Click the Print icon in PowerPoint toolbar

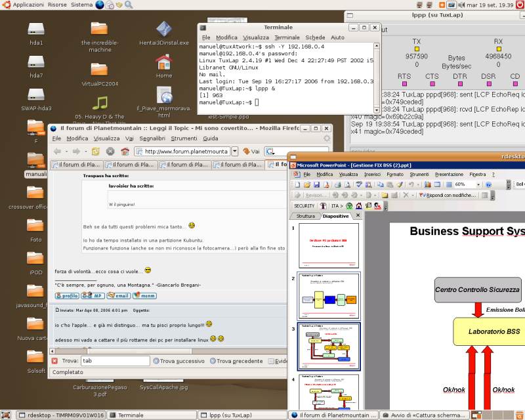tap(338, 184)
